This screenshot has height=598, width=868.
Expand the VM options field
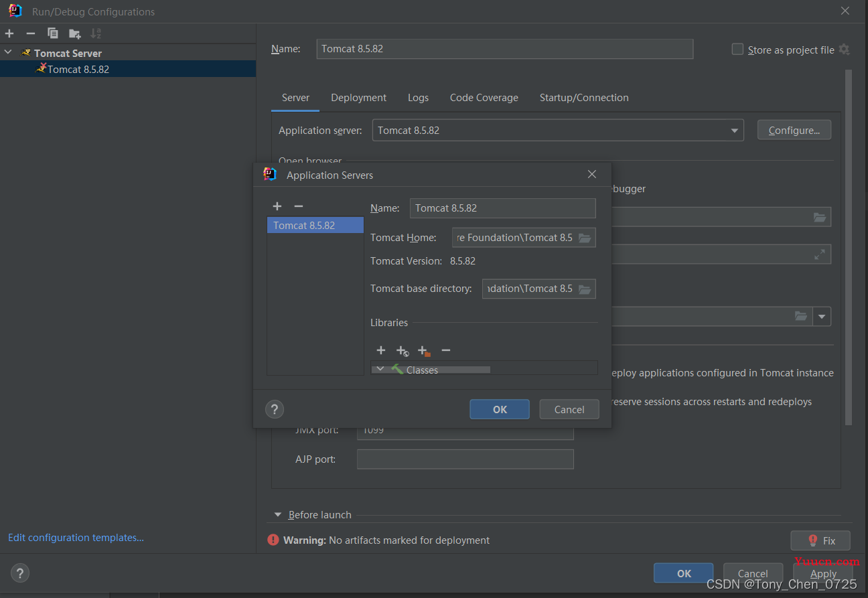[x=820, y=254]
